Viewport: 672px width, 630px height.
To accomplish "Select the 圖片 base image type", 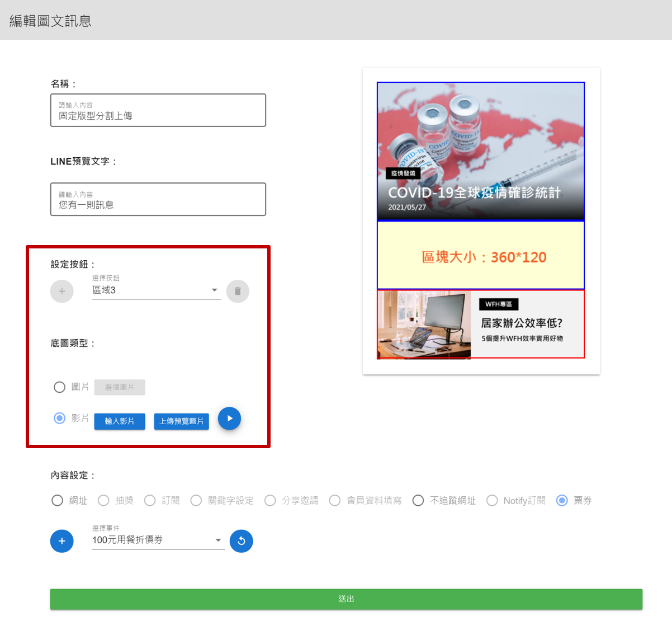I will [x=59, y=387].
